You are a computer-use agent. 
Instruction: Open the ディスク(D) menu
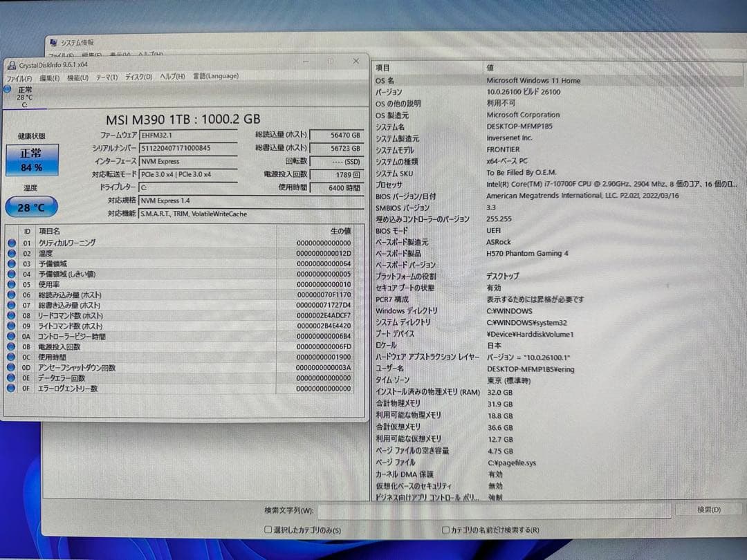coord(138,76)
